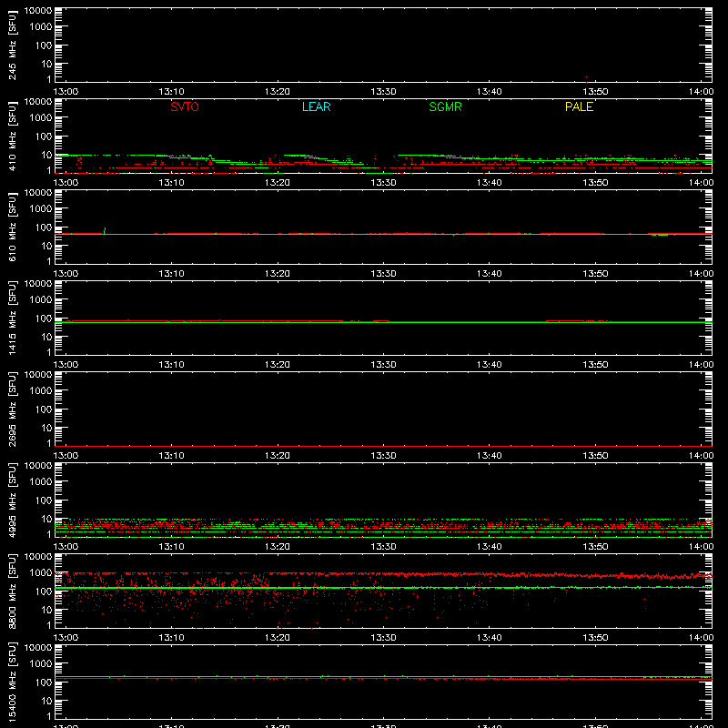Click the green SGMR station legend label

pos(445,106)
